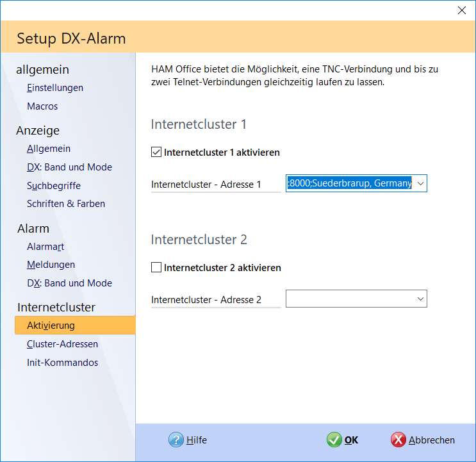This screenshot has height=462, width=476.
Task: Go to Init-Kommandos page
Action: 62,363
